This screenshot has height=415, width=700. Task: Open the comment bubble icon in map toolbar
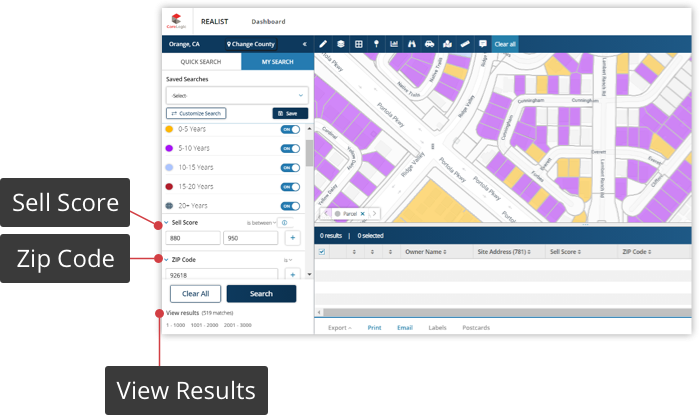(483, 44)
